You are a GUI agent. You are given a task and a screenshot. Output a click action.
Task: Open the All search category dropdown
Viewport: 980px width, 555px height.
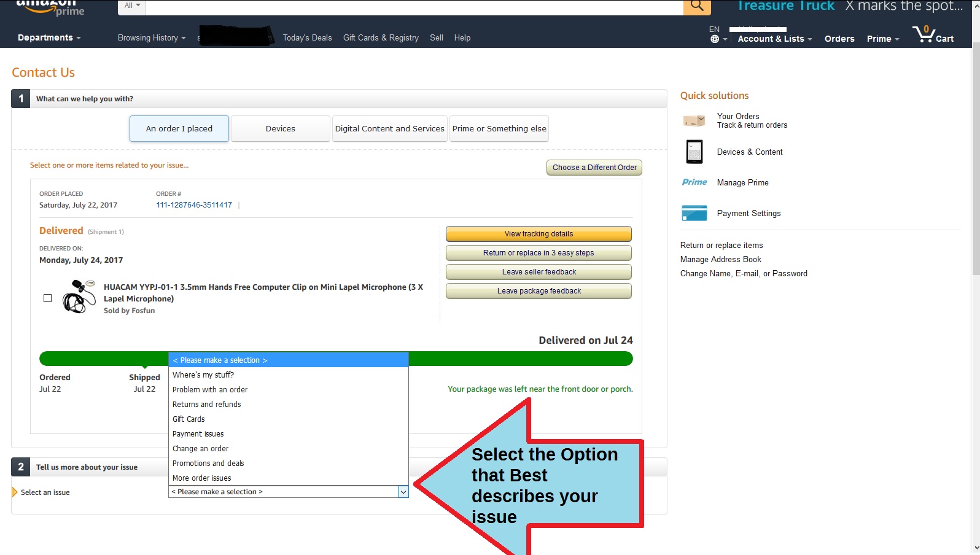pyautogui.click(x=132, y=6)
